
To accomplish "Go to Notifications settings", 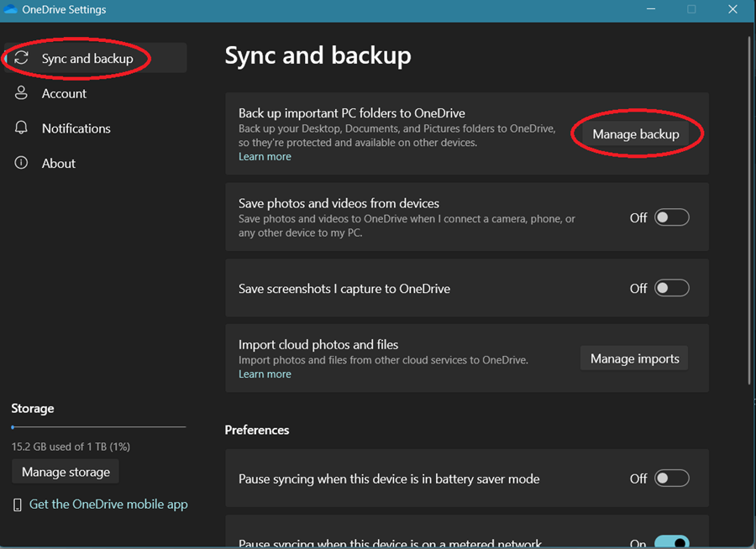I will point(96,128).
